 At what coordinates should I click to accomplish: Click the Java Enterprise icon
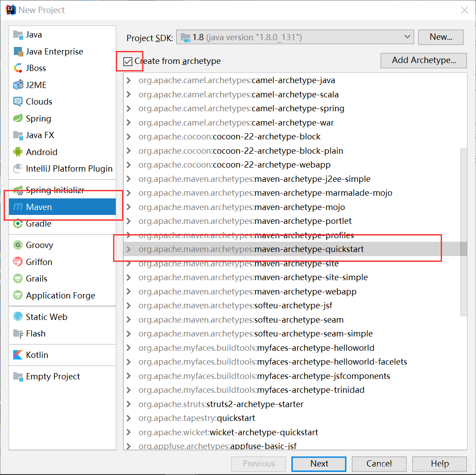click(x=18, y=51)
